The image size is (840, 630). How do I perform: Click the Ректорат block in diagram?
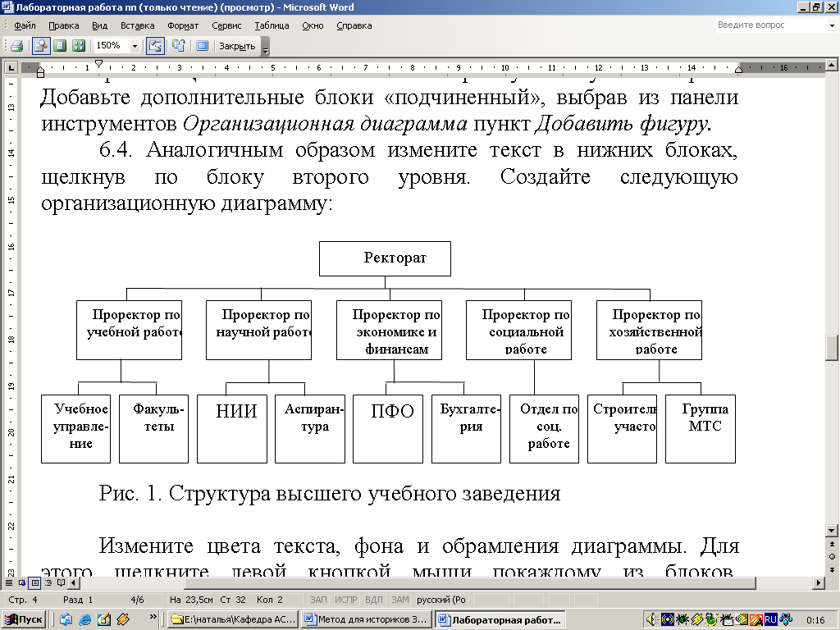pos(385,258)
